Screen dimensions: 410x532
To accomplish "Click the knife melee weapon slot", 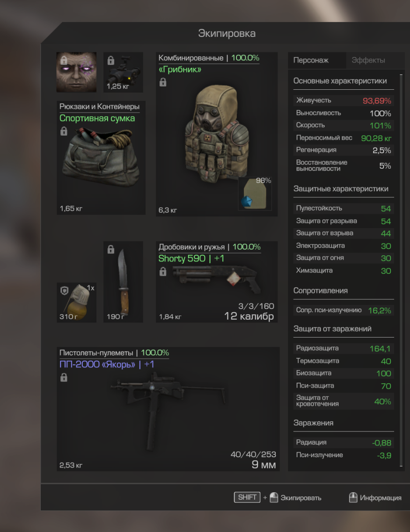I will tap(123, 281).
